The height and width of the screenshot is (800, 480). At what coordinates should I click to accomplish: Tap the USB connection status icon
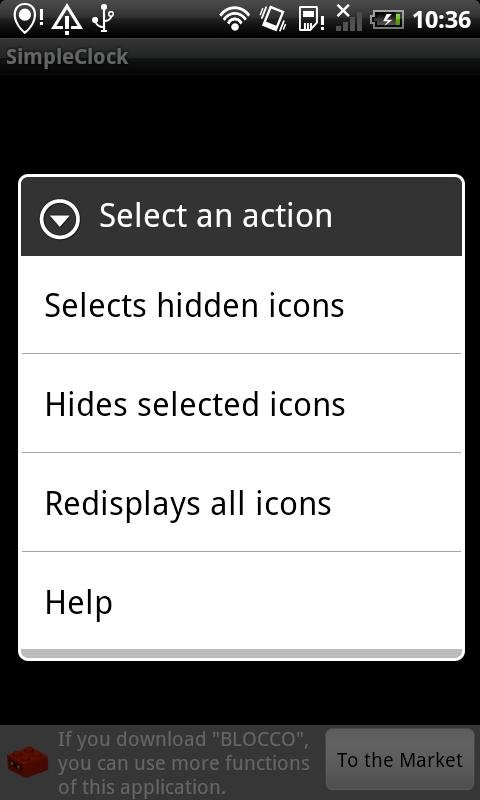pyautogui.click(x=103, y=19)
